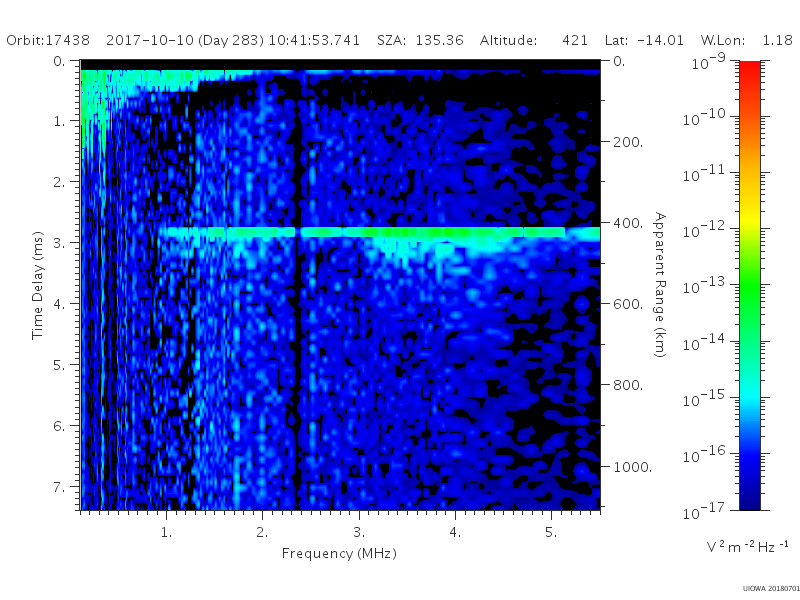800x600 pixels.
Task: Click the 3. time delay tick label
Action: pyautogui.click(x=60, y=243)
